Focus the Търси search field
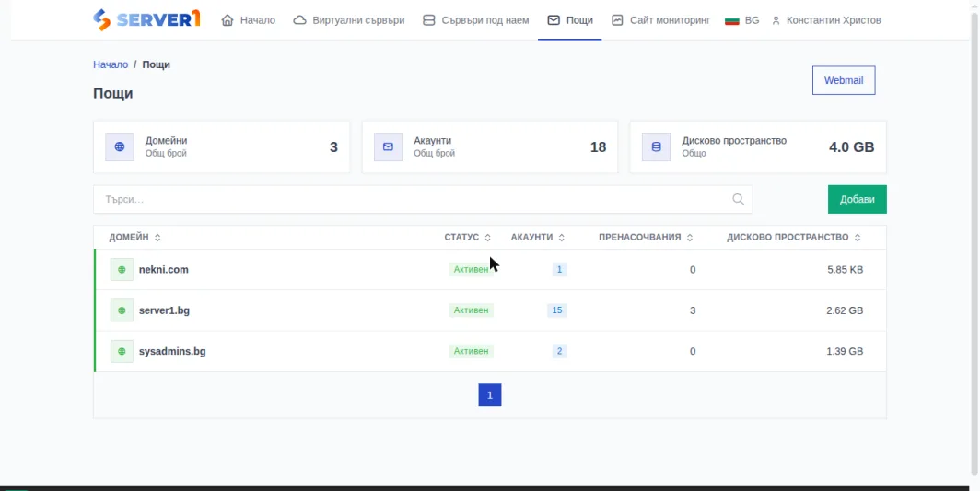The height and width of the screenshot is (491, 980). pyautogui.click(x=423, y=200)
